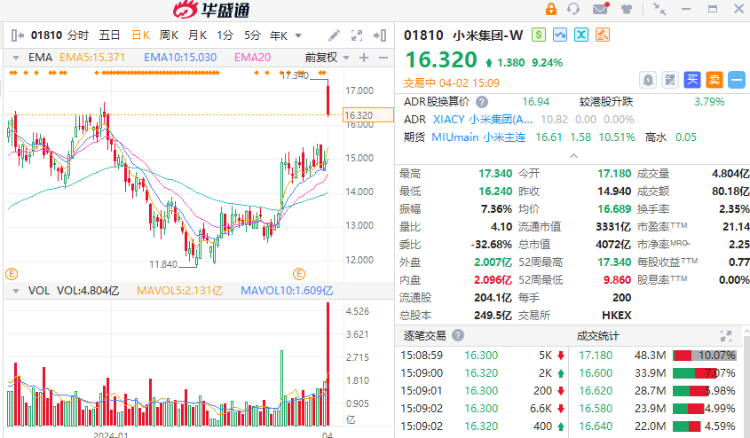Click the blue trend-line badge

(560, 35)
